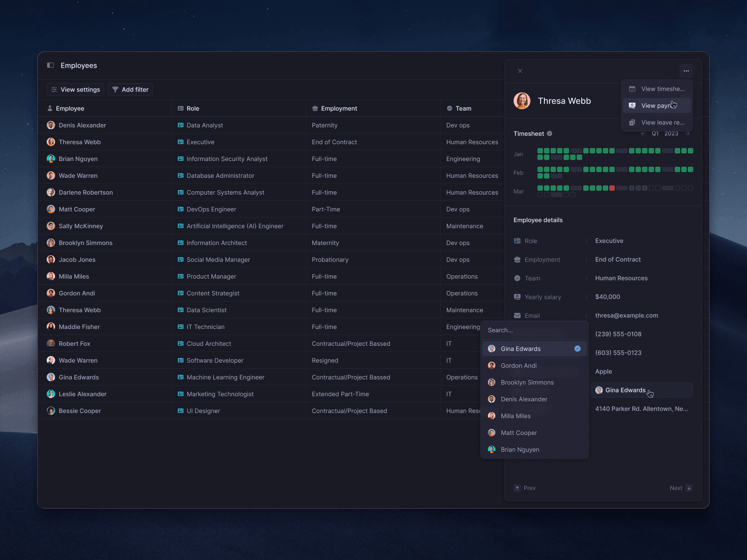Screen dimensions: 747x560
Task: Click the Executive role value
Action: 609,241
